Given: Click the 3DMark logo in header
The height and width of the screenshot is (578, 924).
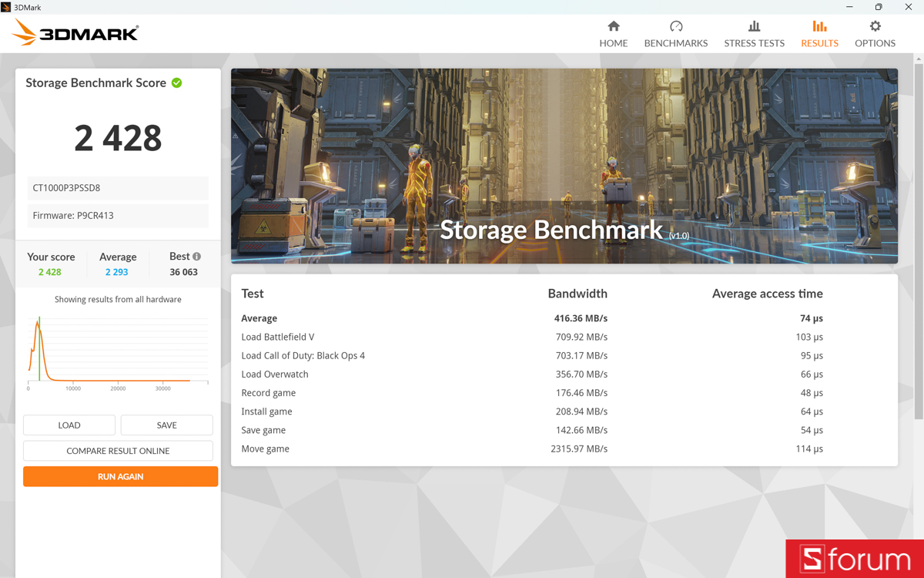Looking at the screenshot, I should tap(75, 33).
